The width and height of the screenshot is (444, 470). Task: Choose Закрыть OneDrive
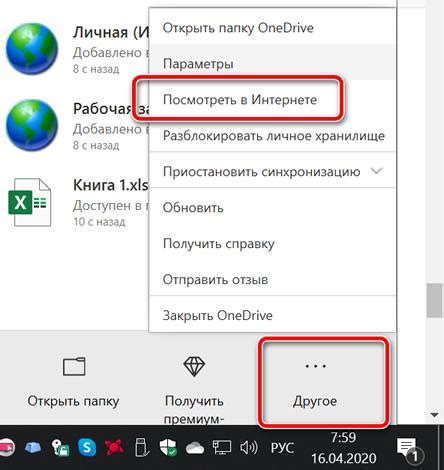(272, 315)
